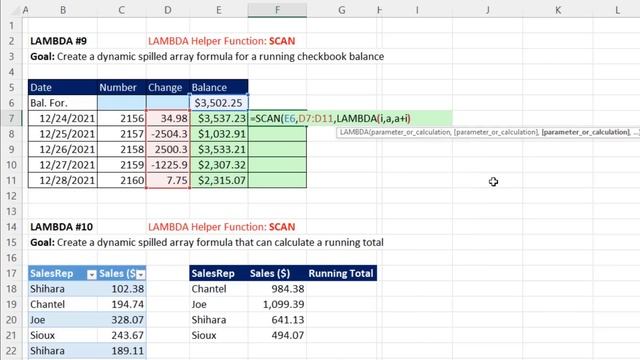Click the 'Bal. For.' cell

(62, 103)
